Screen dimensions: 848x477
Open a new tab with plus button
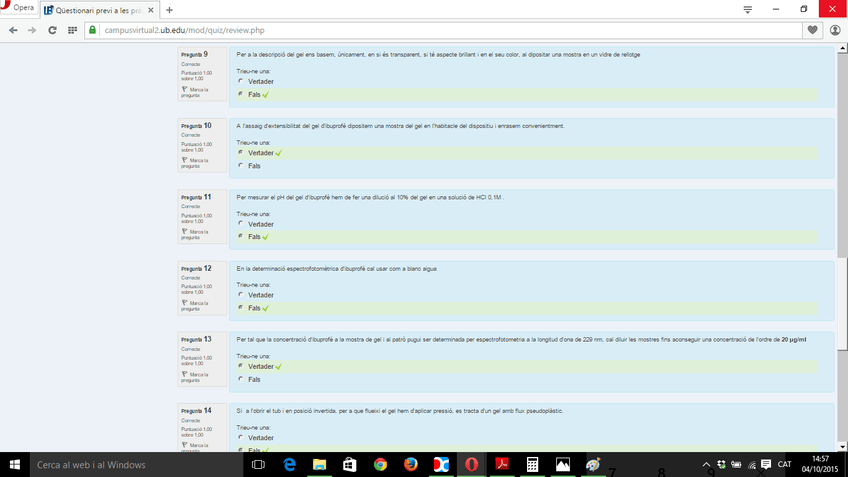point(170,9)
